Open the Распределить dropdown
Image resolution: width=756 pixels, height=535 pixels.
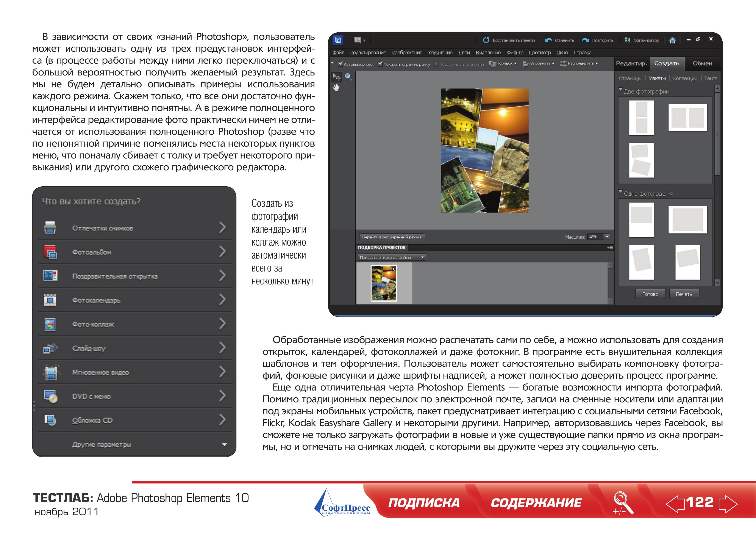pos(579,63)
